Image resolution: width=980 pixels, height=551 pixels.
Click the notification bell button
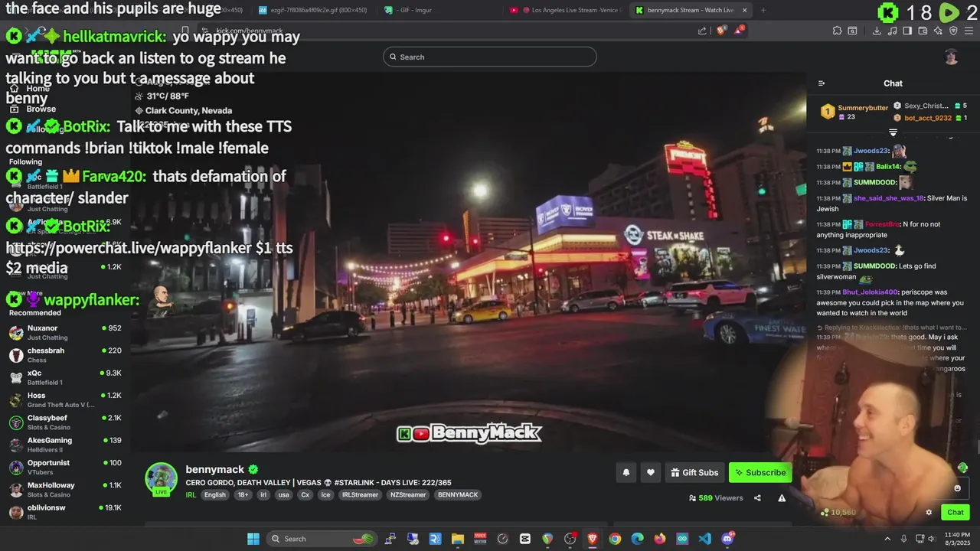626,473
